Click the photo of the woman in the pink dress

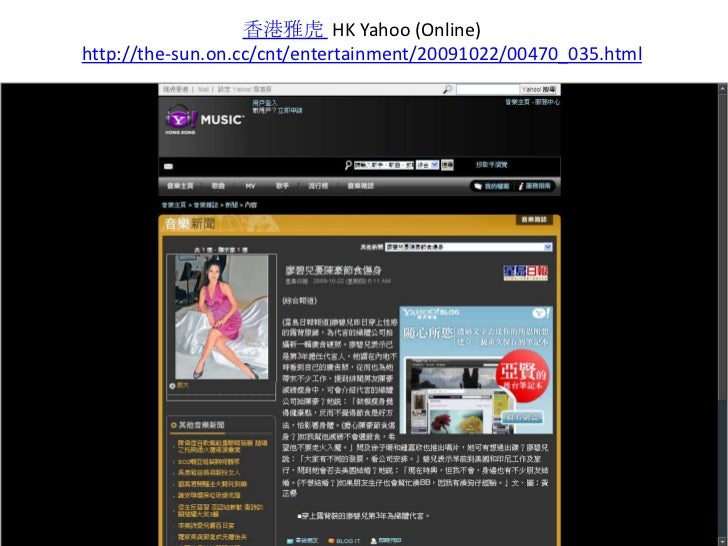[221, 317]
